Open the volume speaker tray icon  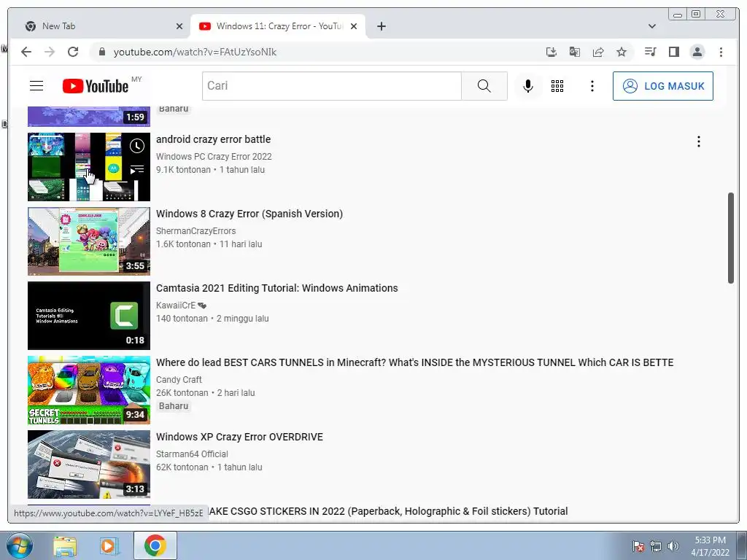pyautogui.click(x=673, y=546)
